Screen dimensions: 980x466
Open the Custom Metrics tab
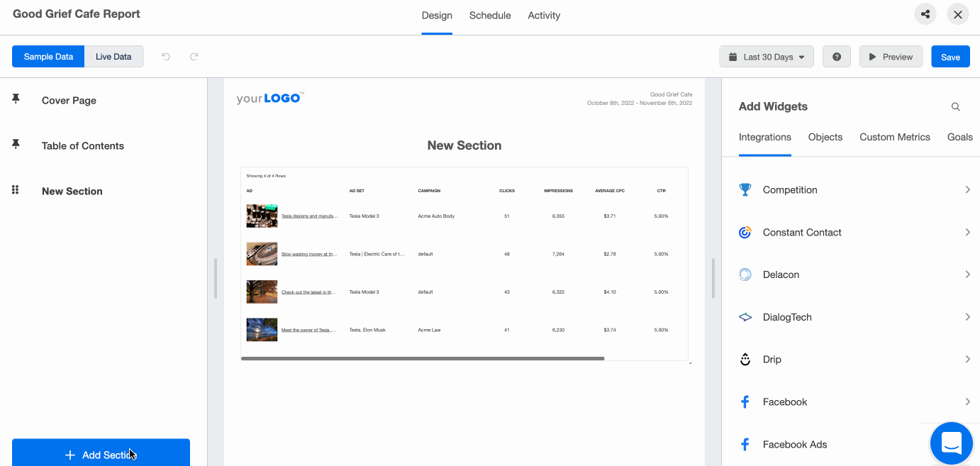coord(894,137)
